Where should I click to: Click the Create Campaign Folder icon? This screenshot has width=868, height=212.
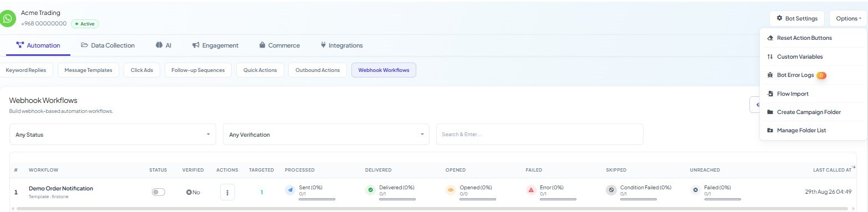tap(770, 112)
